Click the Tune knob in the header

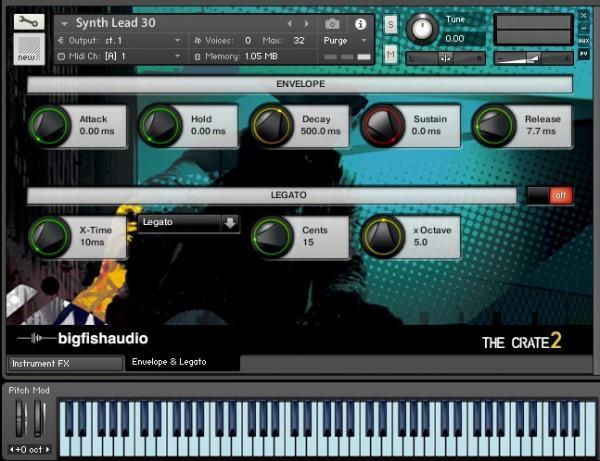(x=424, y=27)
